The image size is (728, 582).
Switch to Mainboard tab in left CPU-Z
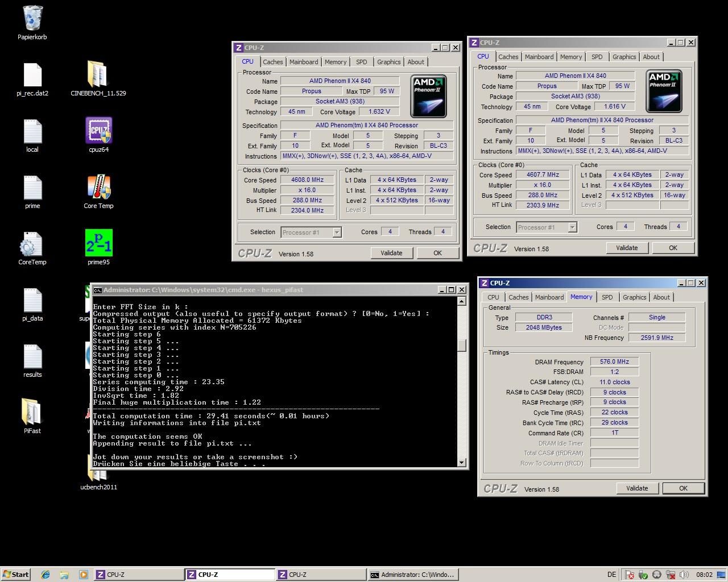(304, 62)
